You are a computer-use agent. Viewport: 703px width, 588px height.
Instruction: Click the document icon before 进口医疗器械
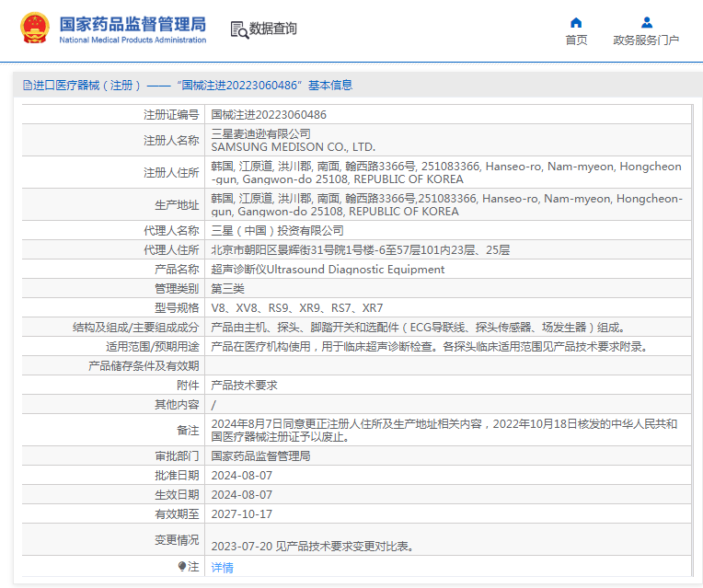coord(28,86)
